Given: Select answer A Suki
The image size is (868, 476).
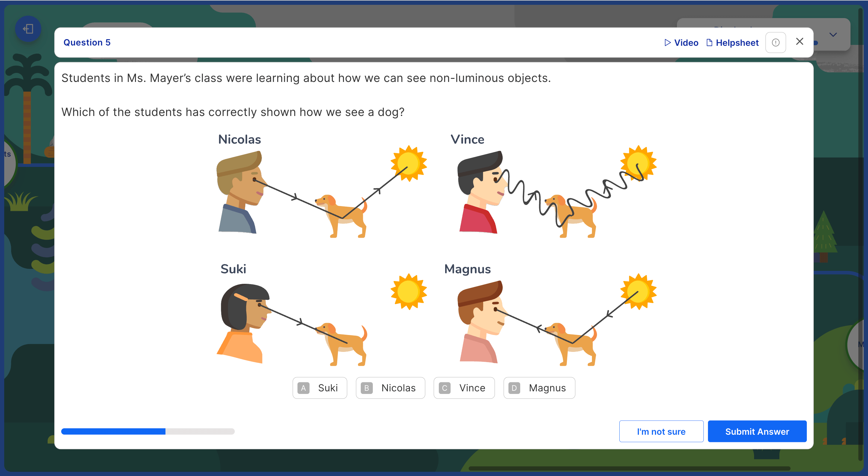Looking at the screenshot, I should tap(319, 388).
